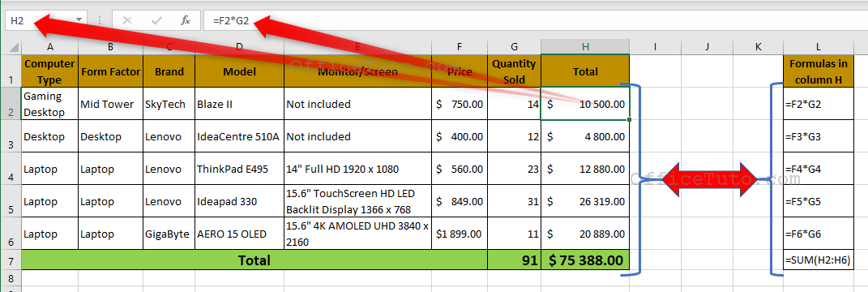
Task: Select column G header
Action: pyautogui.click(x=515, y=47)
